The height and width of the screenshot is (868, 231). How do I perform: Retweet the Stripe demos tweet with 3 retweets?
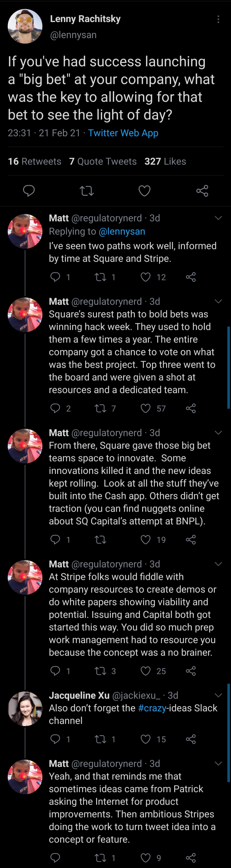tap(100, 671)
